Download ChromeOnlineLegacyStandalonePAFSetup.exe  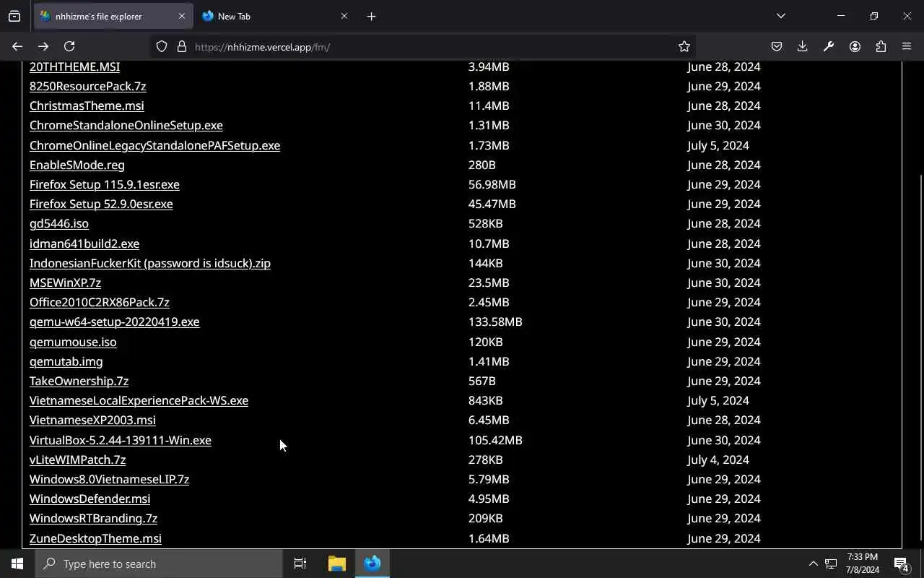pos(154,145)
